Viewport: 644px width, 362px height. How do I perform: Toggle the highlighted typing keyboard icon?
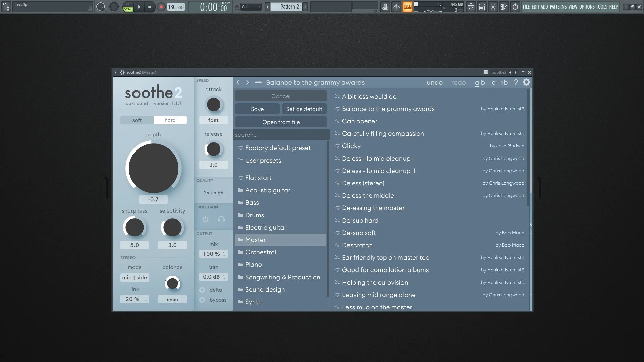pos(407,7)
